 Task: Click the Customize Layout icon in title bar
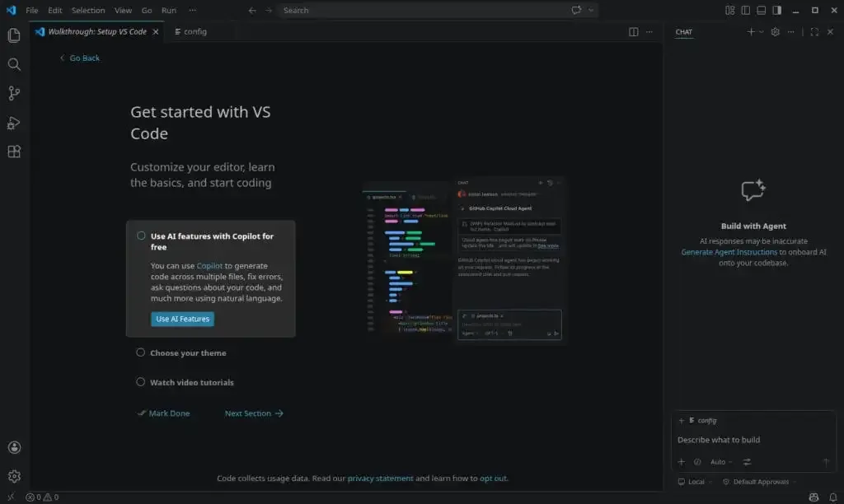click(730, 10)
